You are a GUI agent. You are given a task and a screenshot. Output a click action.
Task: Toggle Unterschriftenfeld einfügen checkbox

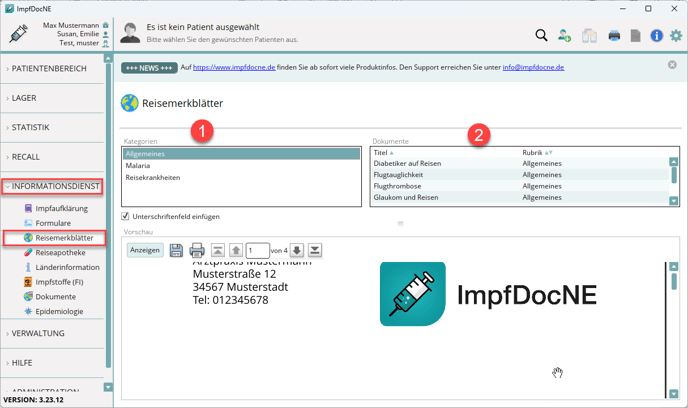[x=125, y=216]
